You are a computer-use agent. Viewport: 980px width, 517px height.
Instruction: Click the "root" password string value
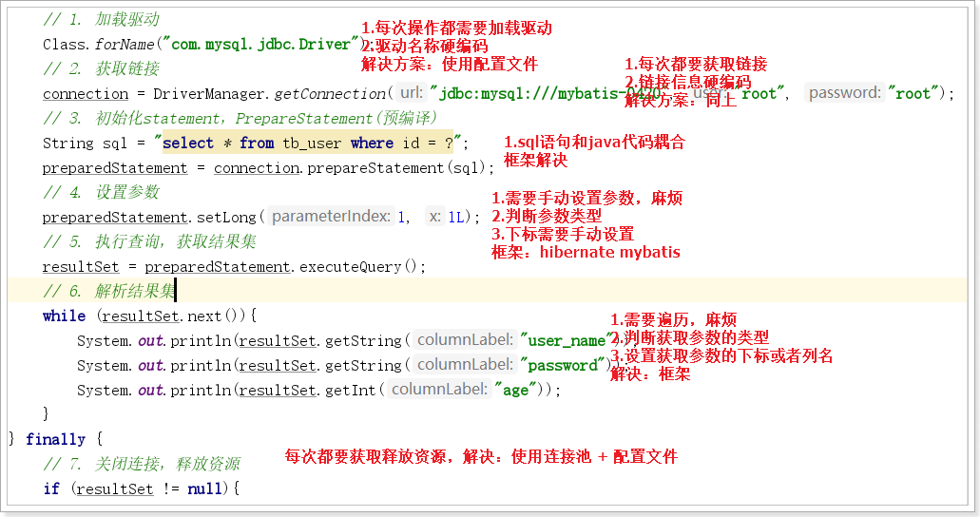point(913,94)
